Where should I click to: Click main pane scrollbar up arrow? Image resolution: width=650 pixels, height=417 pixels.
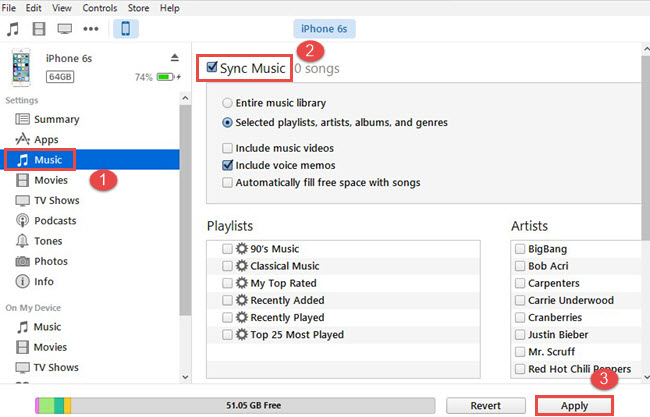coord(646,49)
